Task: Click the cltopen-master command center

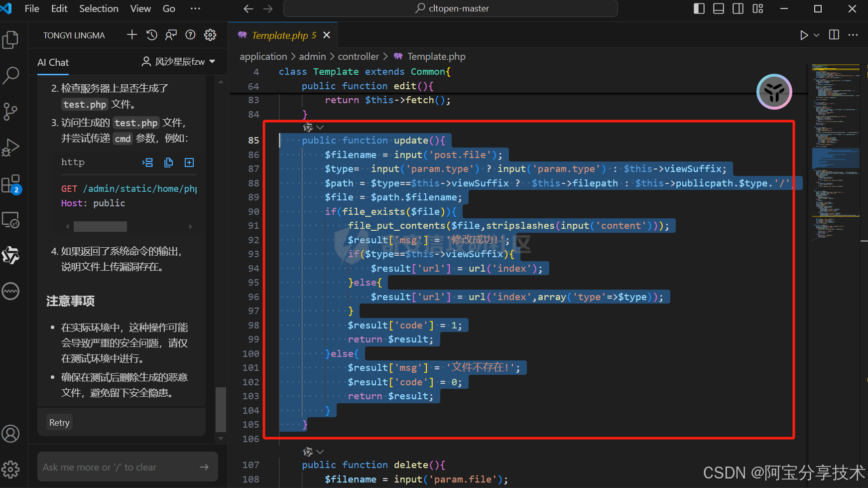Action: [x=451, y=8]
